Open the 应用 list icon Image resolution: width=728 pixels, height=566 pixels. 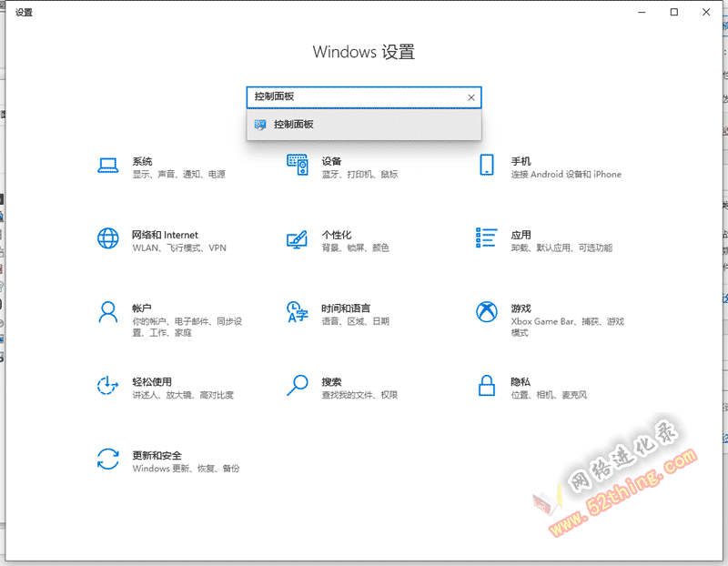(487, 238)
